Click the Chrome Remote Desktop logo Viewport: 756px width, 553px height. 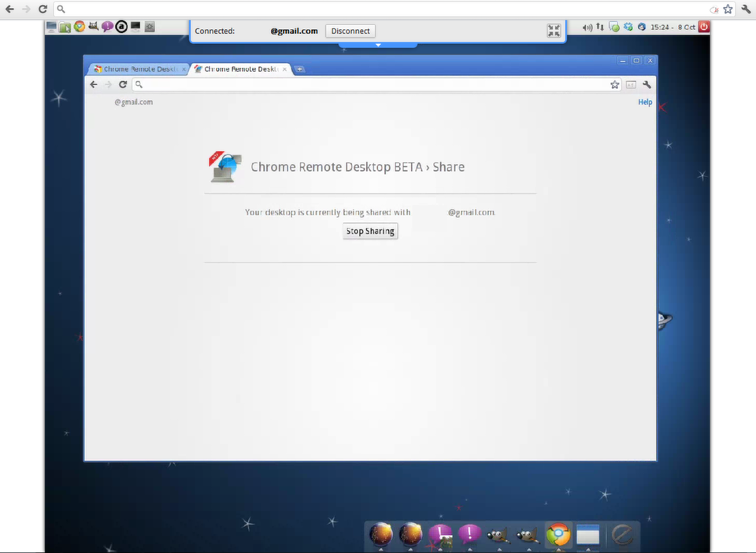(x=225, y=167)
